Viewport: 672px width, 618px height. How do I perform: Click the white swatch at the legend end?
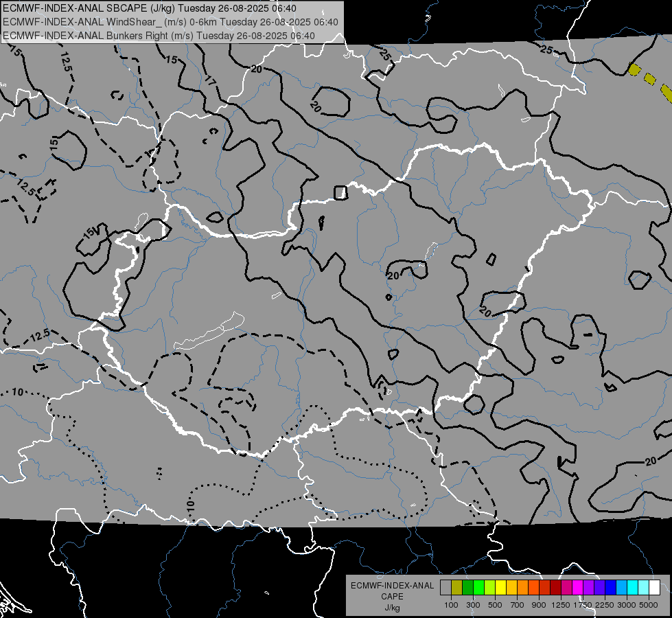pos(655,588)
